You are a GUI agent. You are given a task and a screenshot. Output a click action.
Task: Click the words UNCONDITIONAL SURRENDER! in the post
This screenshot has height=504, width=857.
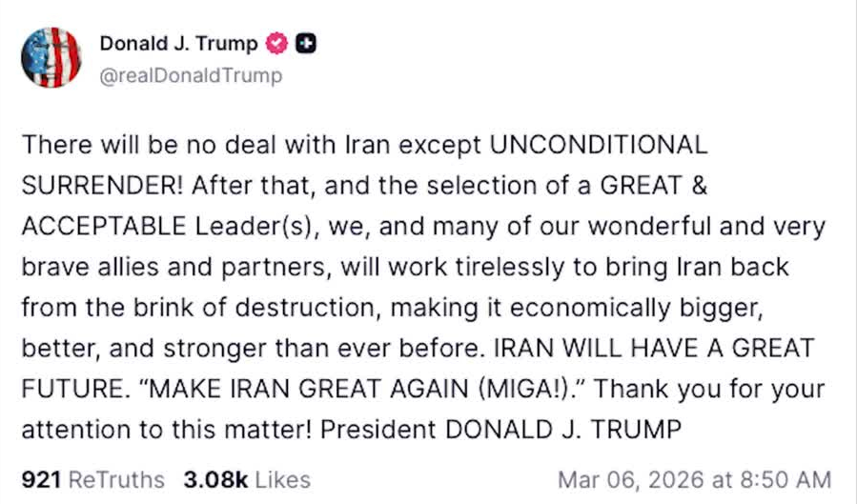(598, 145)
